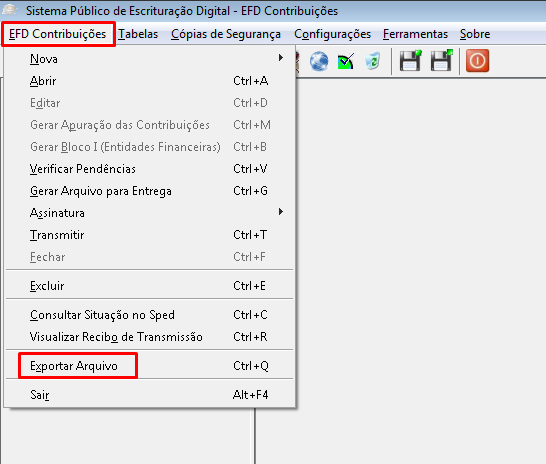546x464 pixels.
Task: Click the recycle bin toolbar icon
Action: point(373,61)
